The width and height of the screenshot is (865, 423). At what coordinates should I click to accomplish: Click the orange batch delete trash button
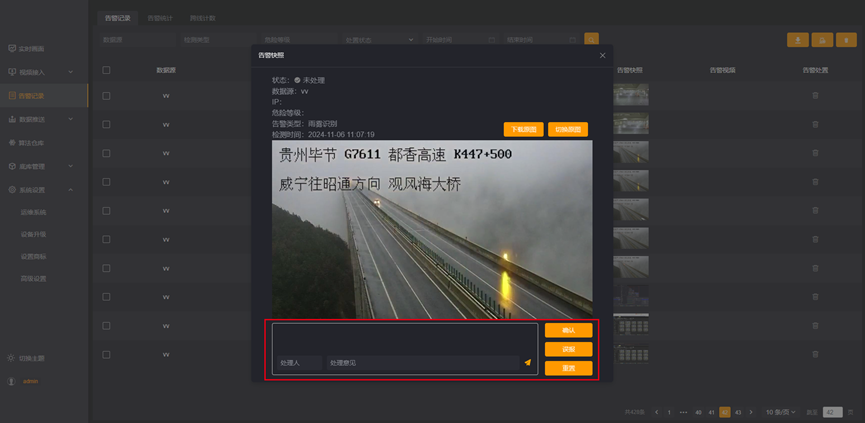pyautogui.click(x=846, y=40)
